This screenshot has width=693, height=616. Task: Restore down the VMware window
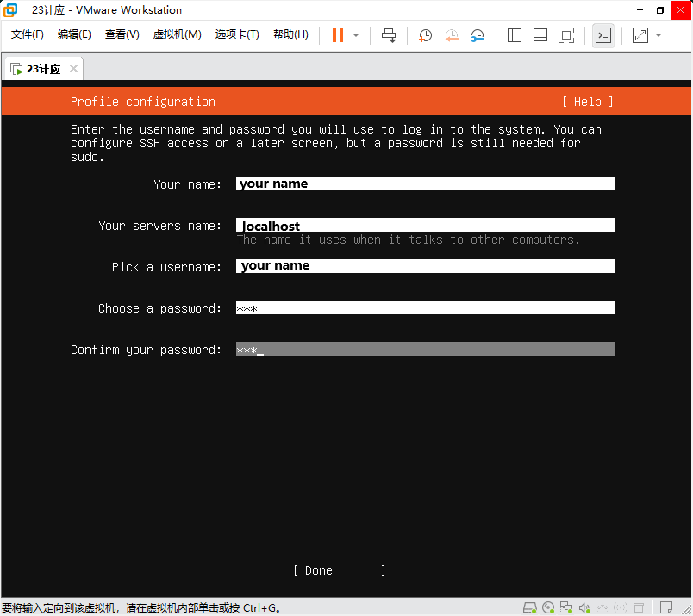pos(660,9)
